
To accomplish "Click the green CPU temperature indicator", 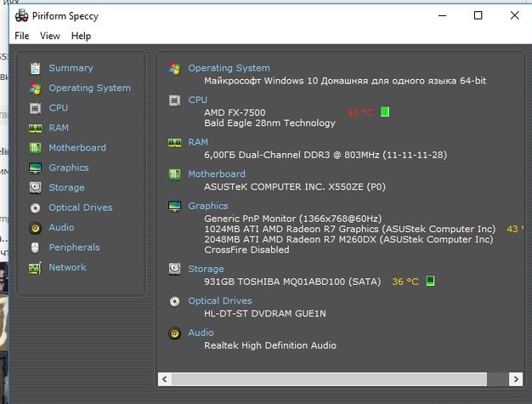I will coord(385,112).
